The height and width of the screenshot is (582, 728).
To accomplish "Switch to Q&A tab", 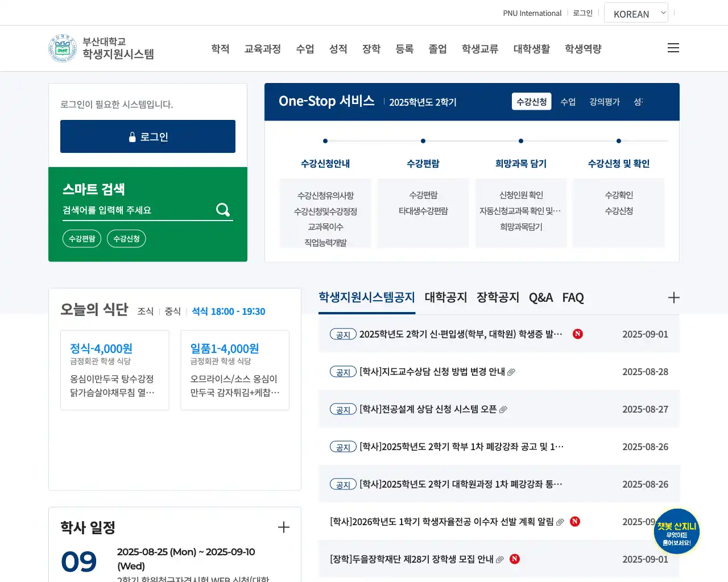I will (x=541, y=297).
